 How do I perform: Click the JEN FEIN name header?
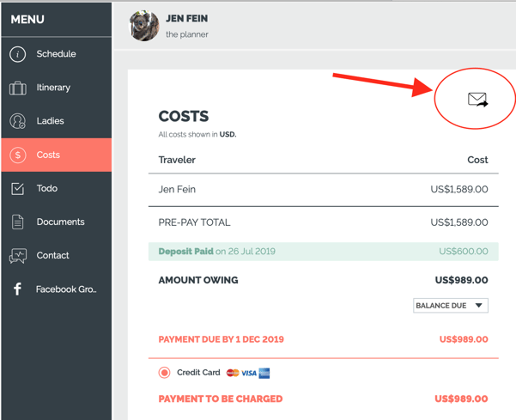[x=186, y=18]
